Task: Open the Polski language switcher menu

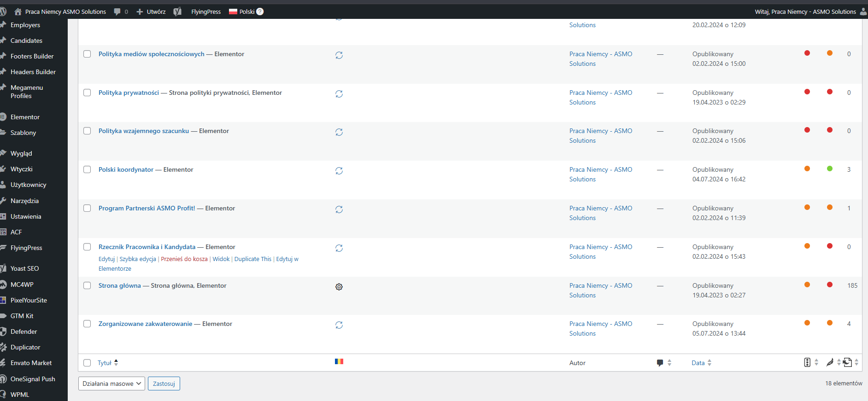Action: point(242,12)
